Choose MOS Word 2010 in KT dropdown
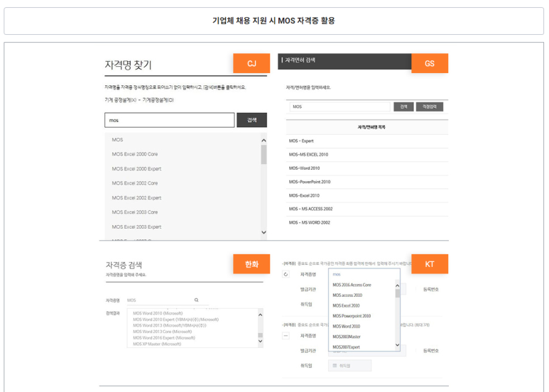The width and height of the screenshot is (549, 392). tap(347, 326)
